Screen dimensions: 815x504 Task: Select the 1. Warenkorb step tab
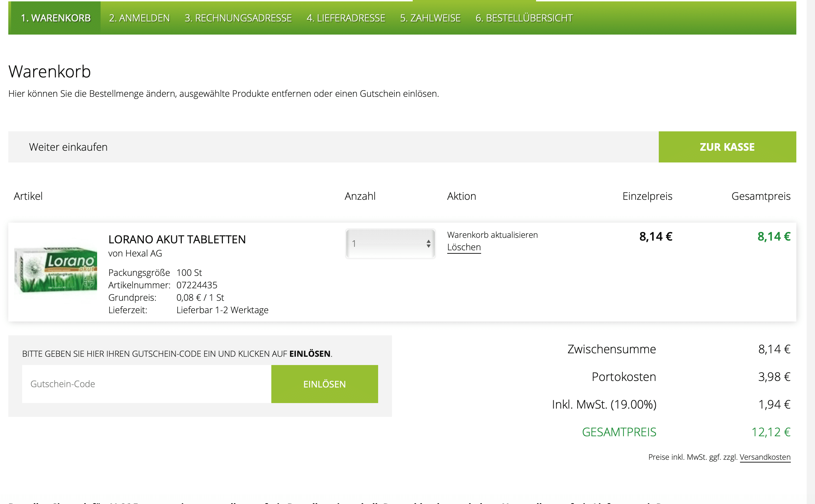tap(55, 18)
